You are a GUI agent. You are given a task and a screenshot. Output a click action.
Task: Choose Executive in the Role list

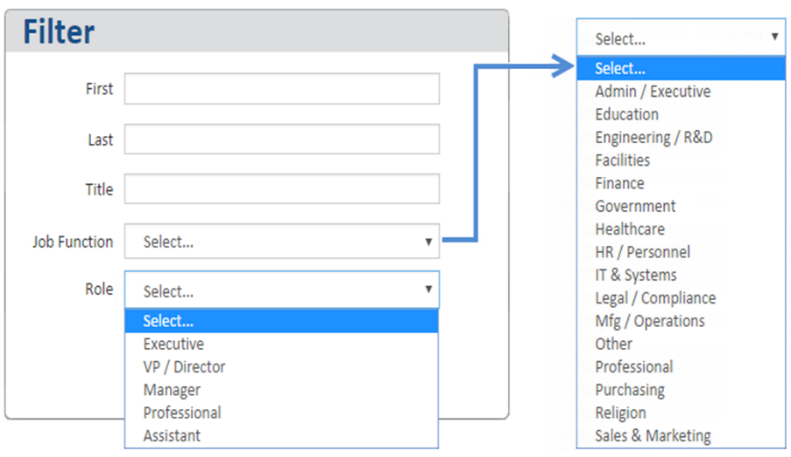281,344
